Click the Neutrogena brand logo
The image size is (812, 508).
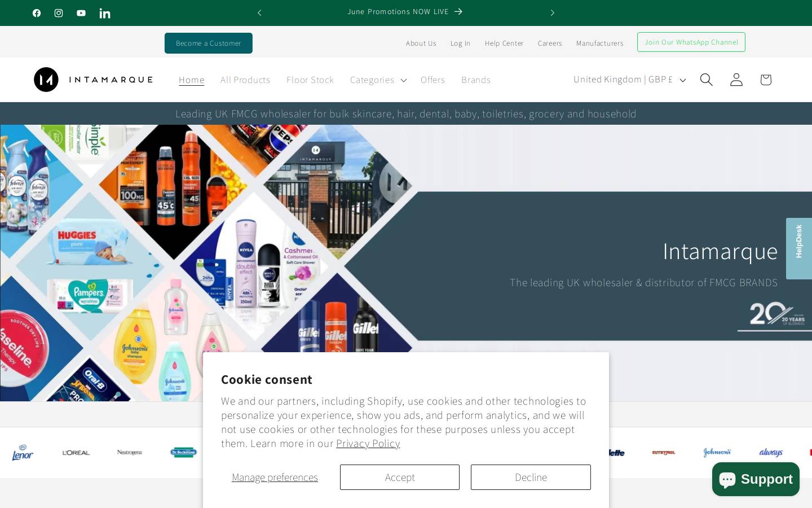pyautogui.click(x=130, y=452)
